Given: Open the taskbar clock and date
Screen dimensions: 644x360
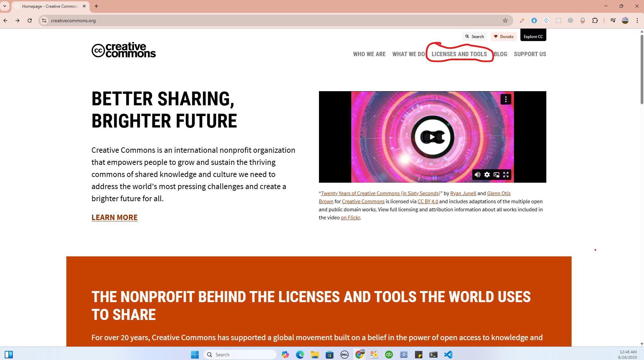Looking at the screenshot, I should pyautogui.click(x=627, y=355).
